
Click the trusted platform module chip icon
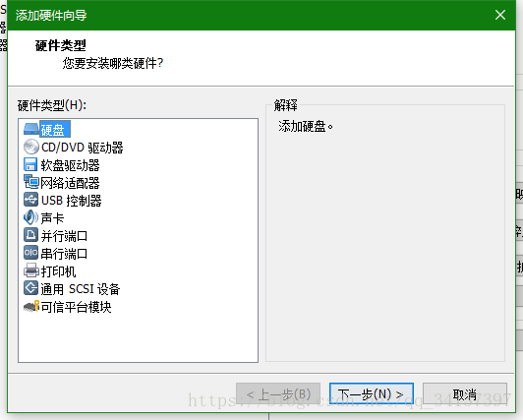point(31,306)
